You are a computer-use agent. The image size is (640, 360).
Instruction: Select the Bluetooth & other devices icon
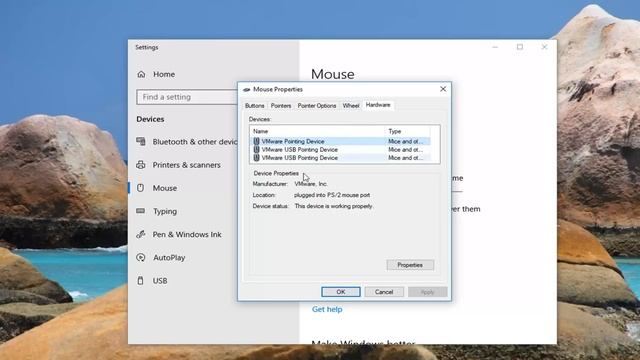coord(141,142)
